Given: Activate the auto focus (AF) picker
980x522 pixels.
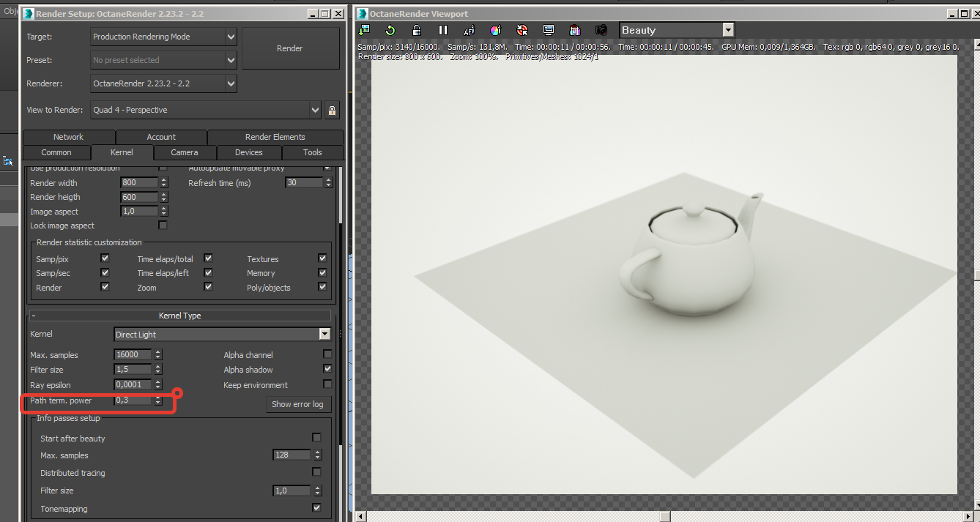Looking at the screenshot, I should (469, 30).
